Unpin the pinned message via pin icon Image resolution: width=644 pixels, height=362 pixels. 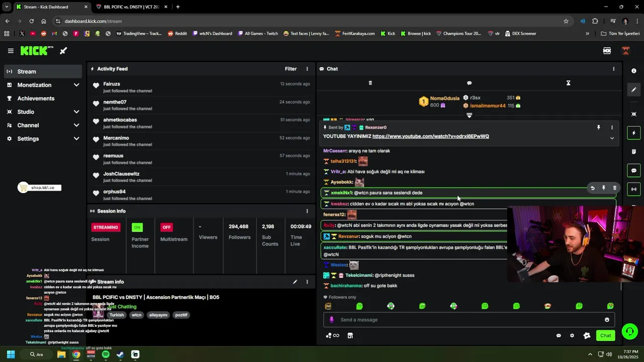coord(598,128)
